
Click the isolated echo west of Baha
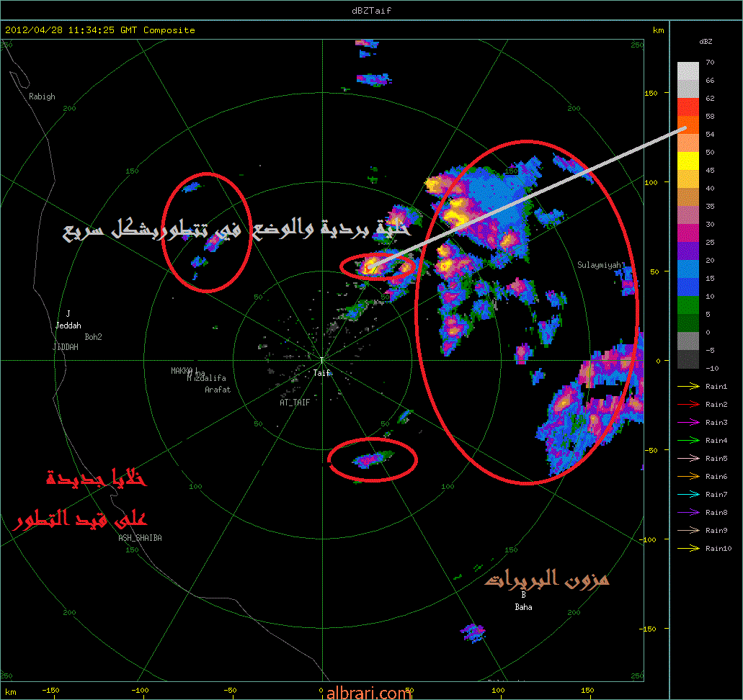click(473, 633)
